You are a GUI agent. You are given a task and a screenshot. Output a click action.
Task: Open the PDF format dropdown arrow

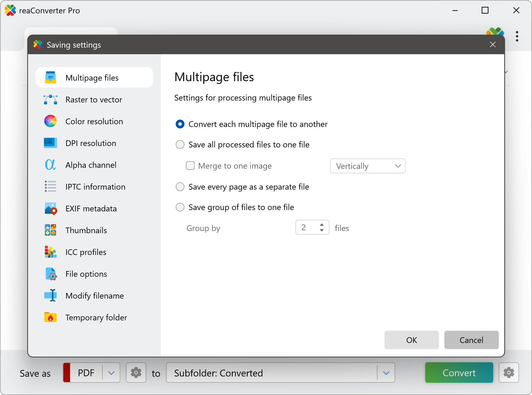pos(111,373)
